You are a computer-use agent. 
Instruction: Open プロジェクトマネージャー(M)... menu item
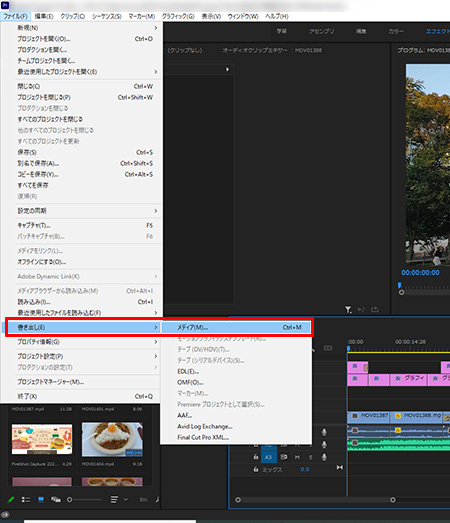pos(82,382)
